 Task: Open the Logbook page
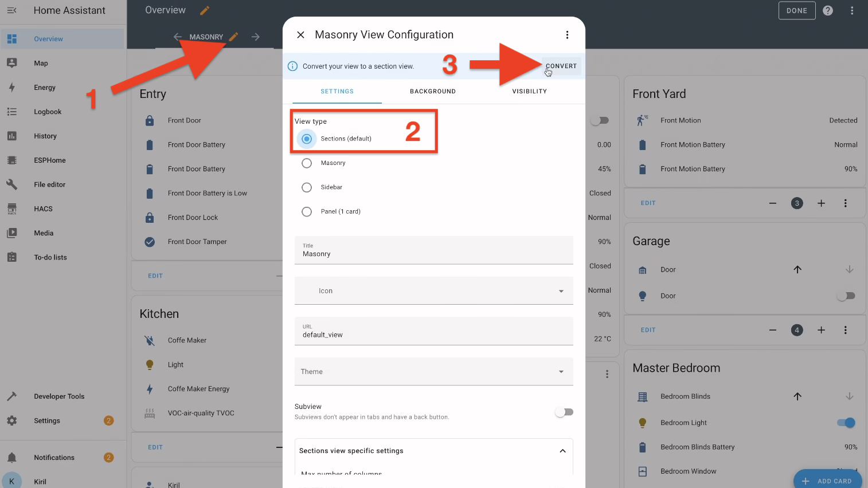click(62, 112)
